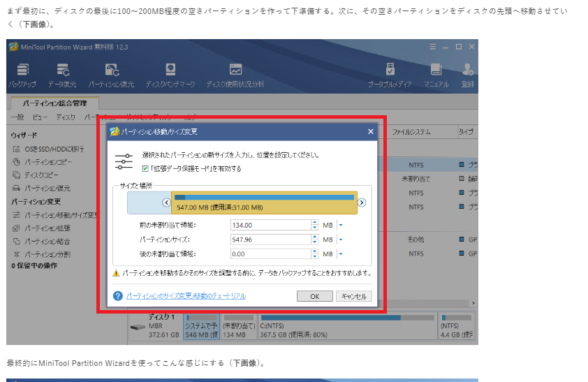
Task: Adjust the パーティションサイズ spinner arrows
Action: pyautogui.click(x=315, y=240)
